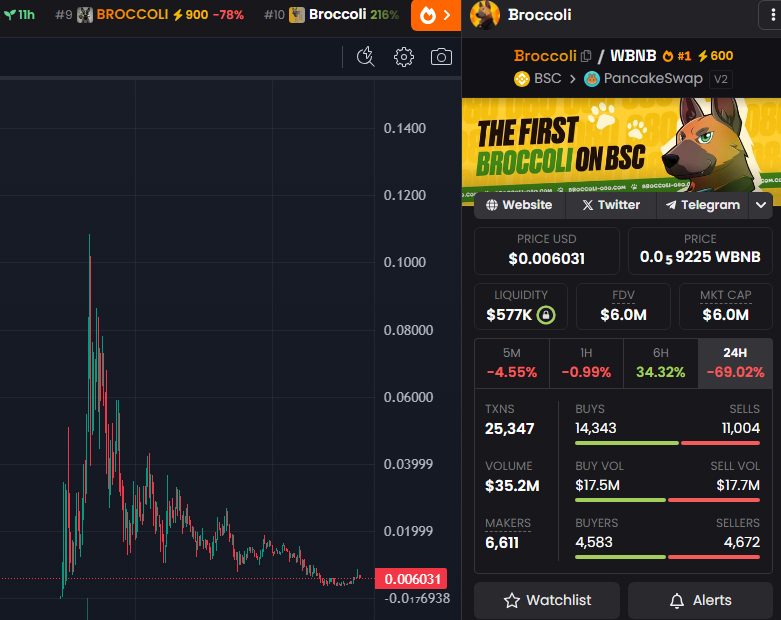Open trending list with orange flame button
This screenshot has width=781, height=620.
pos(436,15)
